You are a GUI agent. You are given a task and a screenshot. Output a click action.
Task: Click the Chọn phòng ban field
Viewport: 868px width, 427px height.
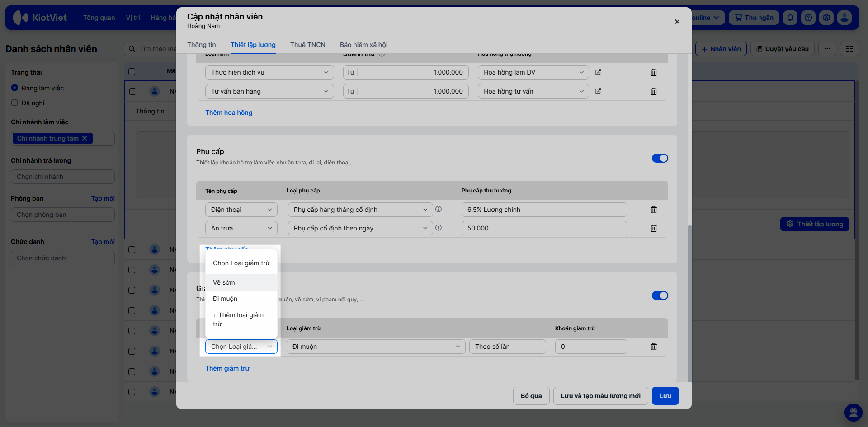point(63,215)
